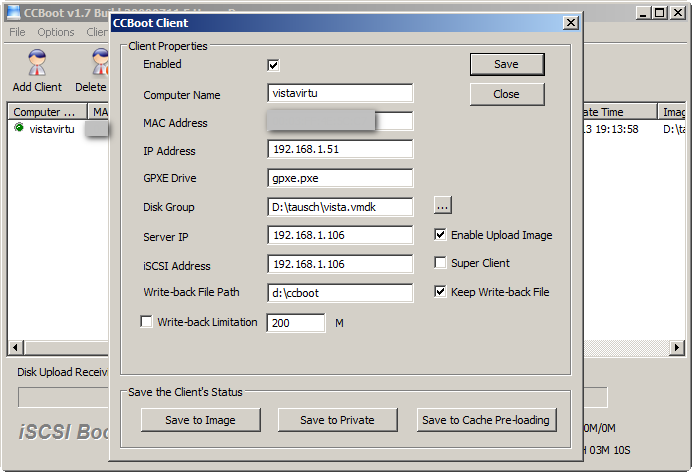Click the green status icon beside vistavirtu
Image resolution: width=692 pixels, height=472 pixels.
[x=19, y=128]
